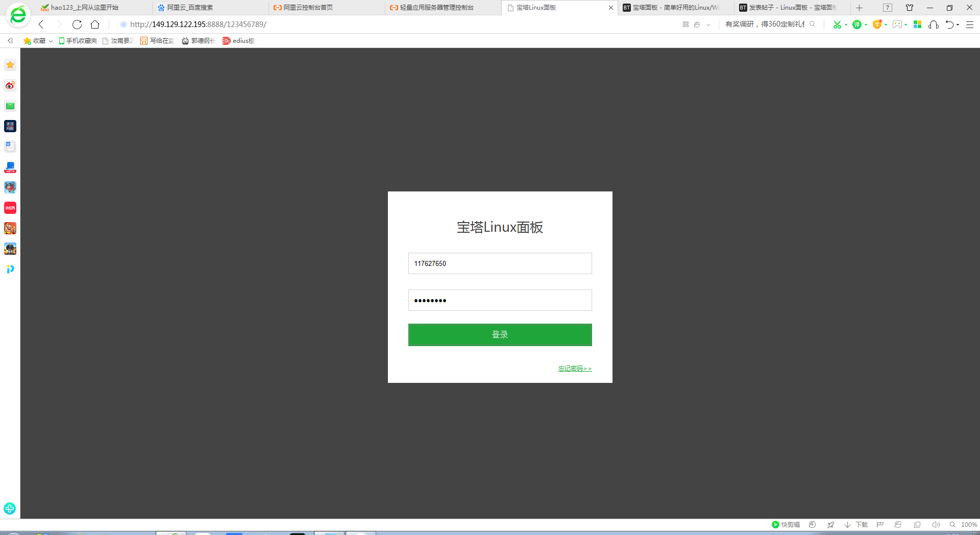Activate the audio reading headphone icon
The image size is (980, 535).
(934, 24)
